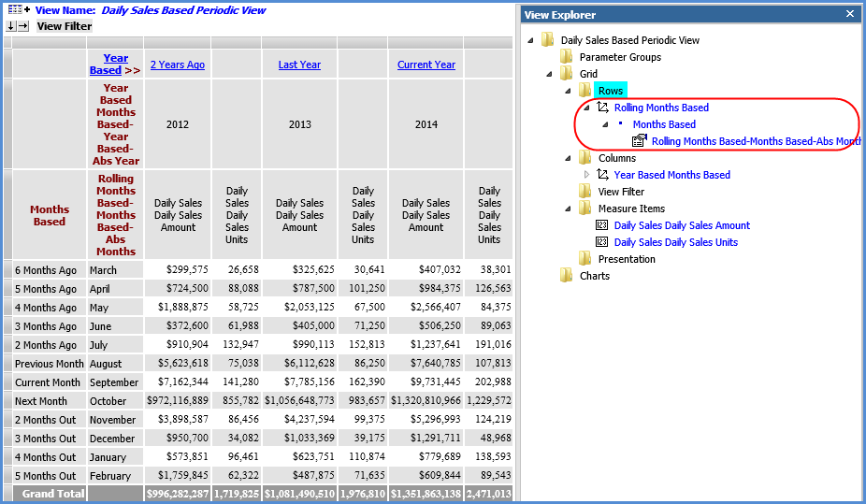Click the right arrow icon above the grid

coord(23,26)
